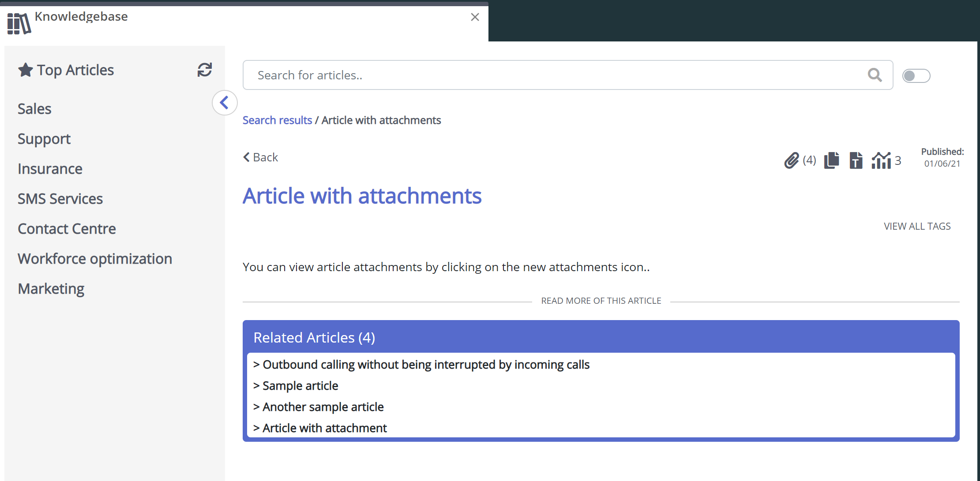Open the article statistics chart icon

(x=881, y=160)
